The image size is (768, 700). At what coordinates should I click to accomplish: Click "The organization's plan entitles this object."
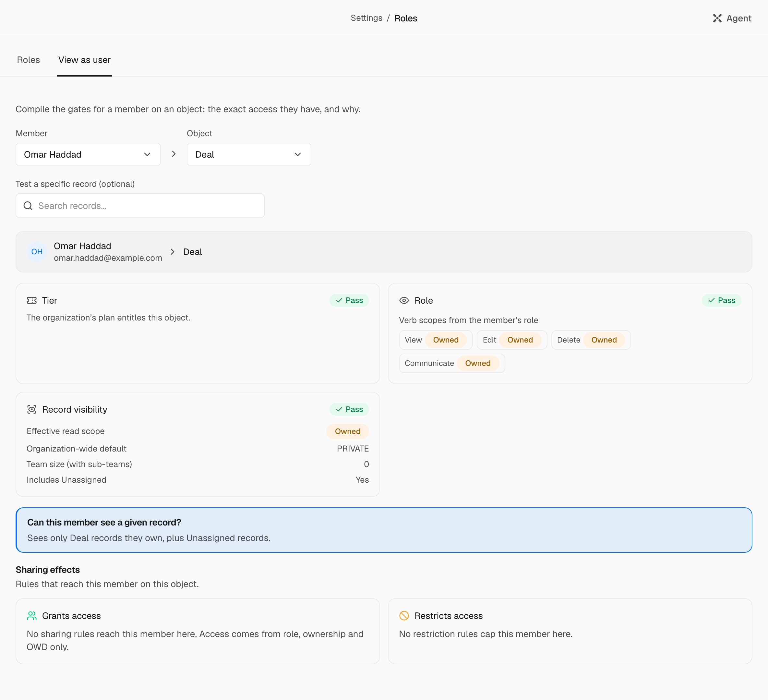point(109,318)
